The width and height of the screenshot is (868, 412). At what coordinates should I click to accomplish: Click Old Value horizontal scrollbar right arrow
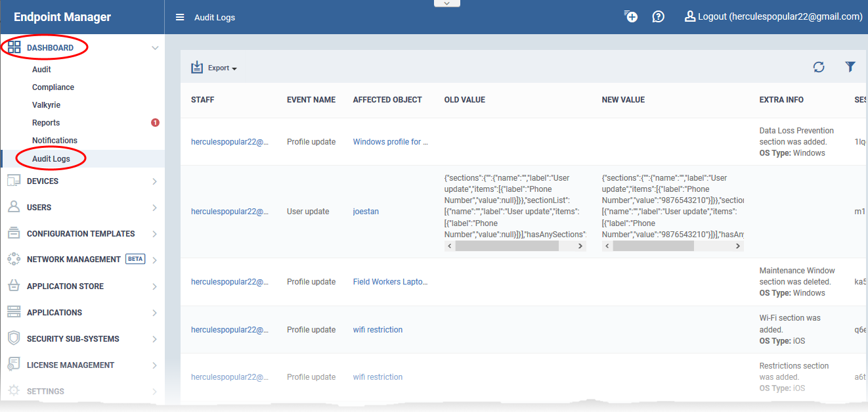[x=580, y=246]
